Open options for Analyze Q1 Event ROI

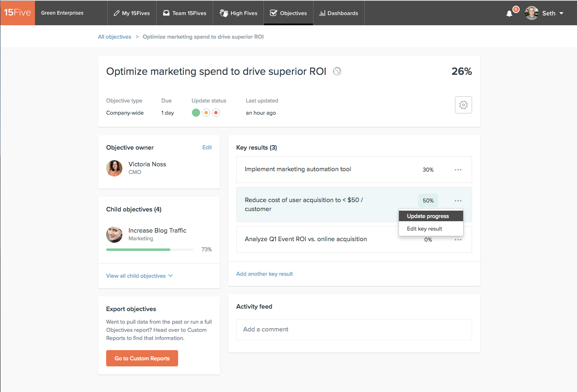(458, 240)
